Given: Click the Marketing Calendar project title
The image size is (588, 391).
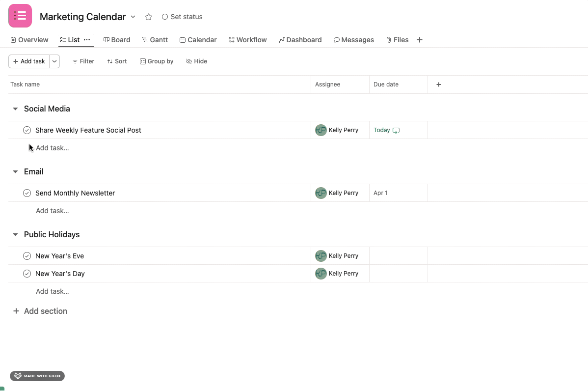Looking at the screenshot, I should (x=83, y=17).
